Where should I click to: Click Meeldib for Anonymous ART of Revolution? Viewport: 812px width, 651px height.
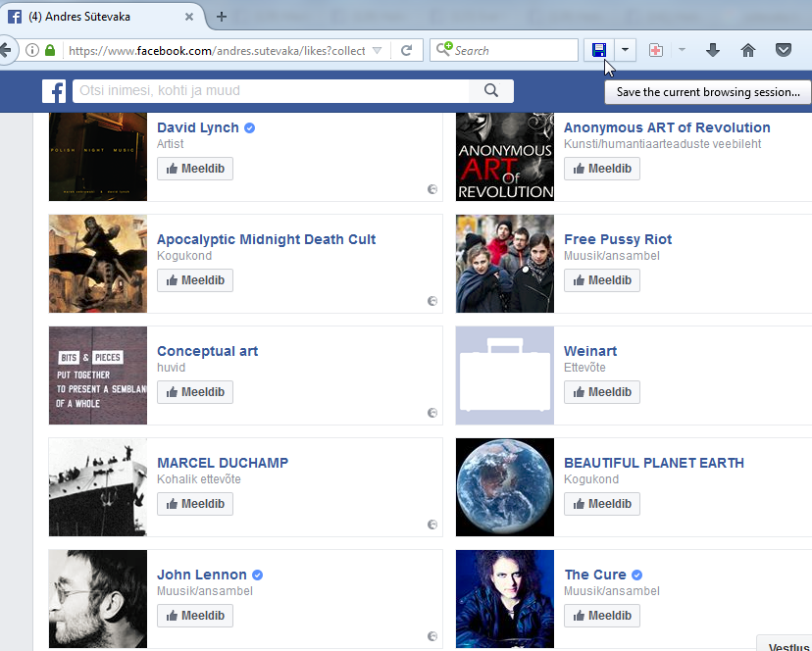coord(602,169)
